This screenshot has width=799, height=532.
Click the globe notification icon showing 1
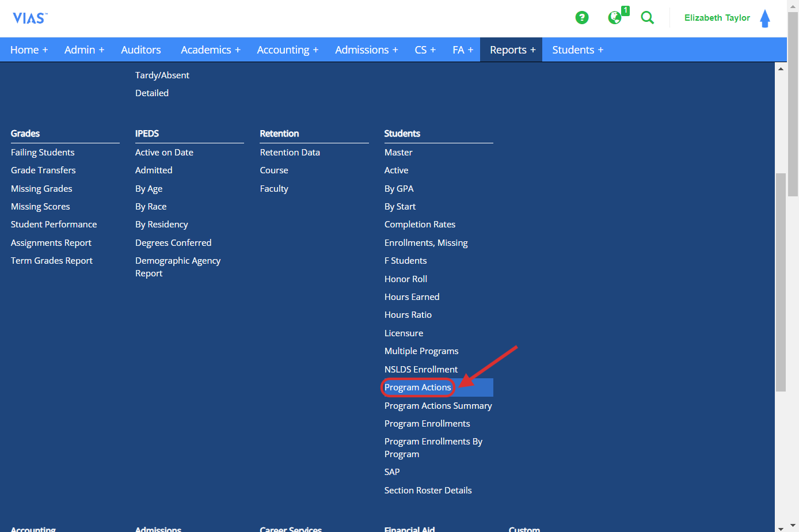(x=615, y=18)
